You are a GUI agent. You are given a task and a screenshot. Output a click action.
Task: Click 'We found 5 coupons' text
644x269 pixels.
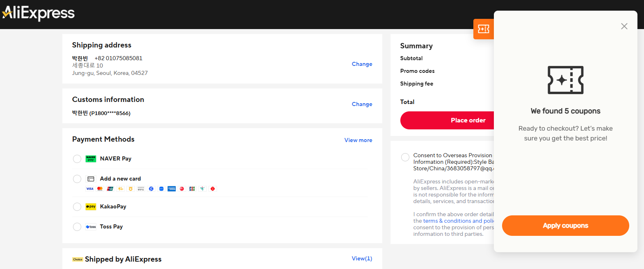click(566, 111)
